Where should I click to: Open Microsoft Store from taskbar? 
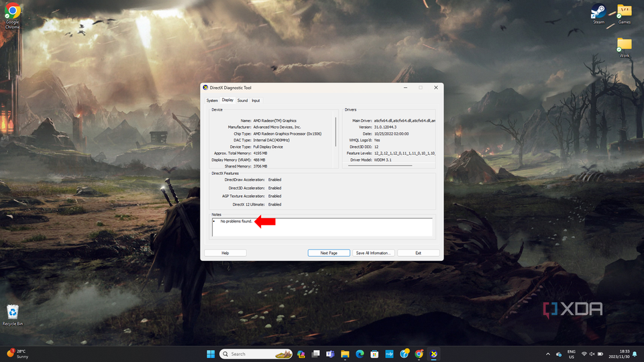374,354
